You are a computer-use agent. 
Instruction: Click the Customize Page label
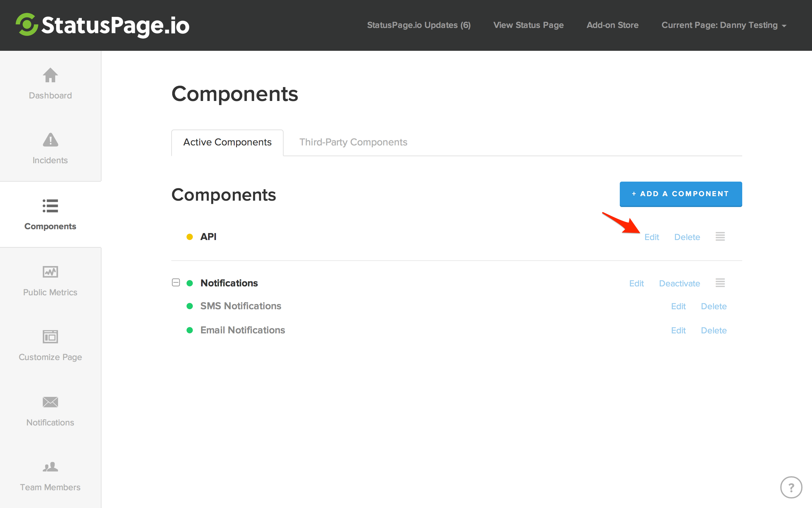[x=50, y=357]
